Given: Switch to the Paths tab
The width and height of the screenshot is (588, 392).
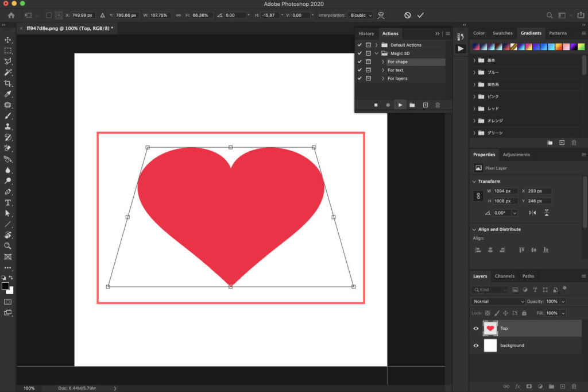Looking at the screenshot, I should [x=528, y=276].
